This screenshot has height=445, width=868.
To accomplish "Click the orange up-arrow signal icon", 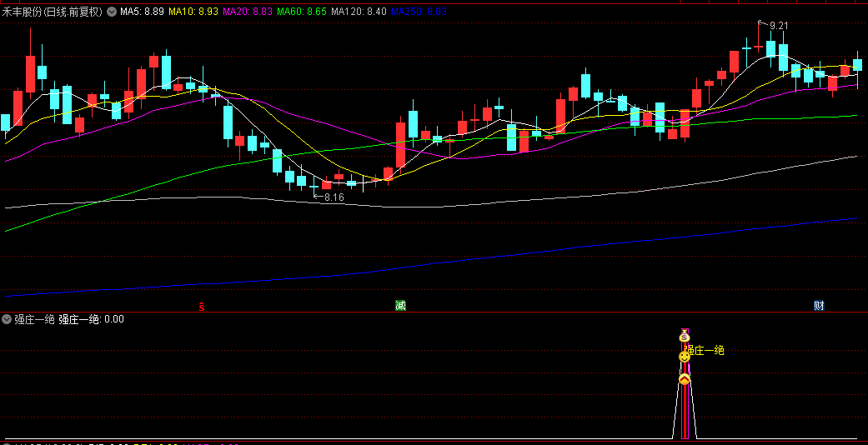I will [x=685, y=379].
